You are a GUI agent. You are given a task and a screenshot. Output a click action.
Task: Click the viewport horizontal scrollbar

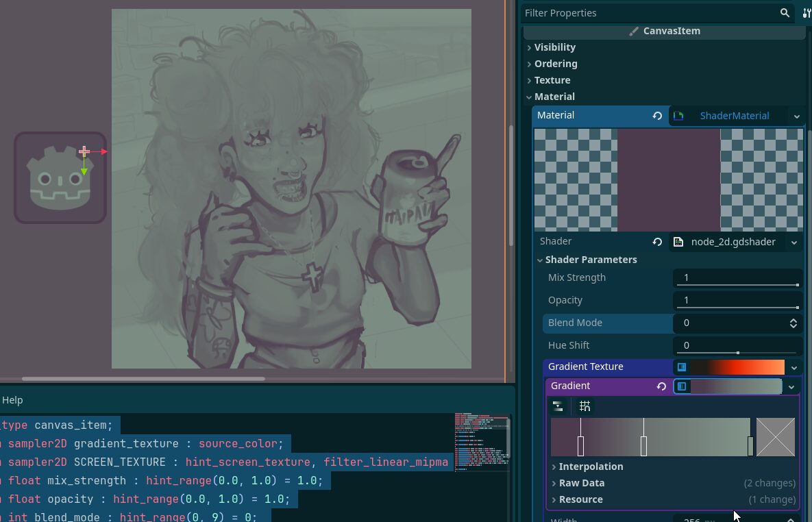click(x=143, y=379)
